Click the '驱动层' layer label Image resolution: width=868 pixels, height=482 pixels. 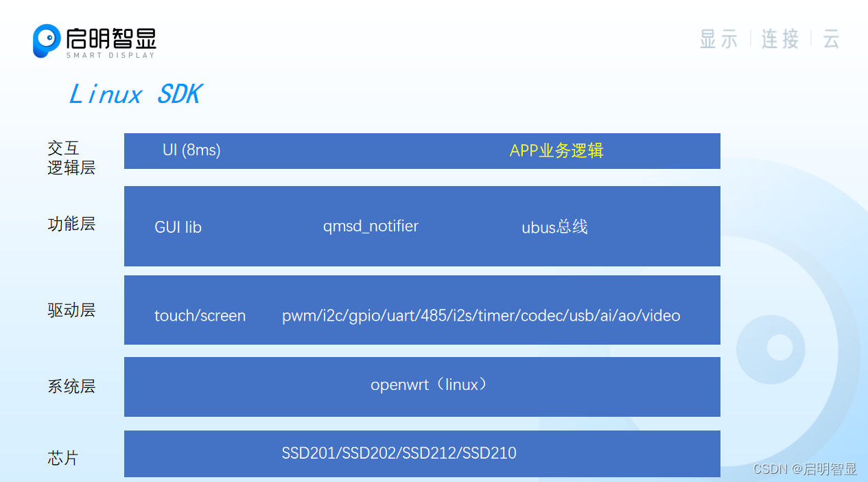[x=71, y=310]
